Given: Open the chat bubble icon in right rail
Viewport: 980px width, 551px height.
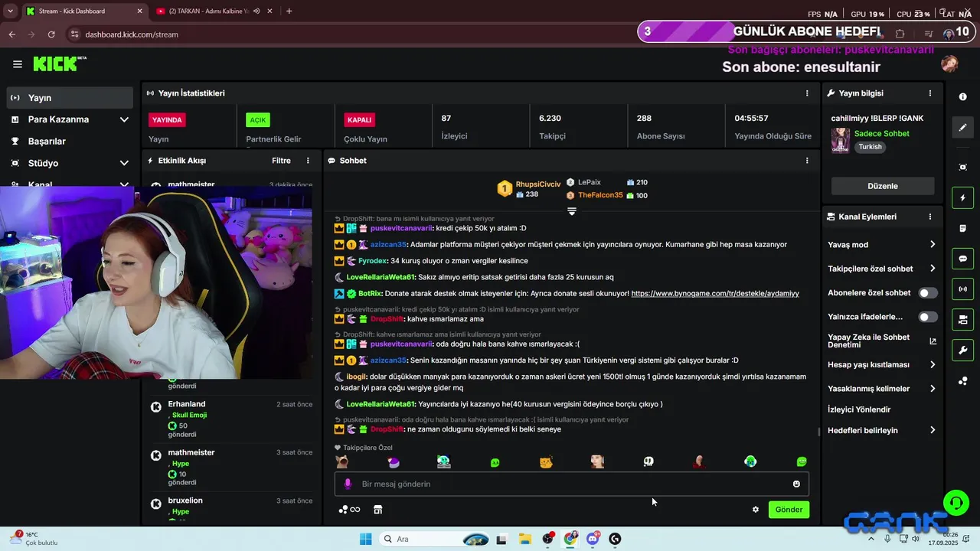Looking at the screenshot, I should 963,259.
